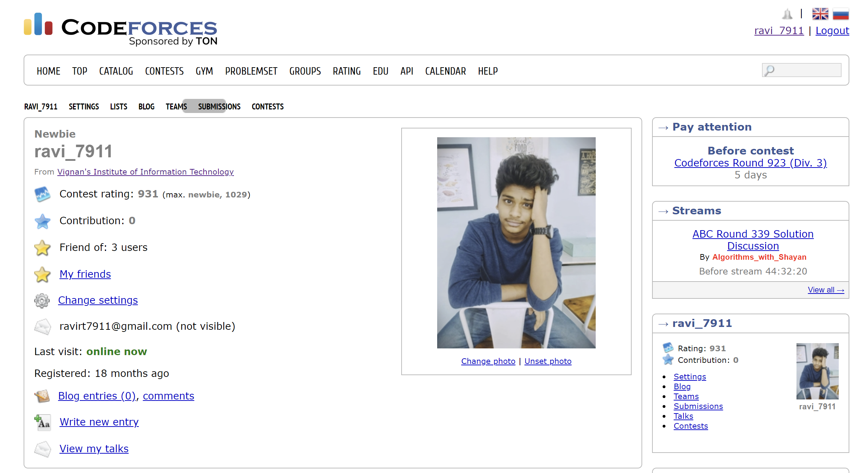Screen dimensions: 868x473
Task: Open the sidebar Talks link
Action: (683, 416)
